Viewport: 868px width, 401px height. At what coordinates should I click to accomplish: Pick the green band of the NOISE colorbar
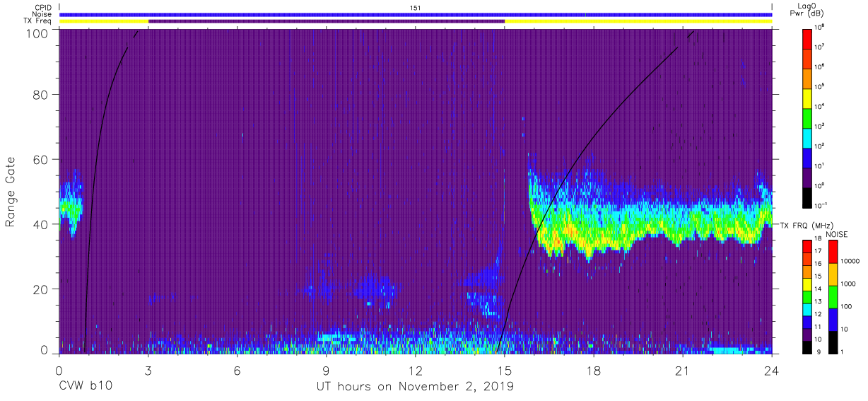click(x=833, y=296)
